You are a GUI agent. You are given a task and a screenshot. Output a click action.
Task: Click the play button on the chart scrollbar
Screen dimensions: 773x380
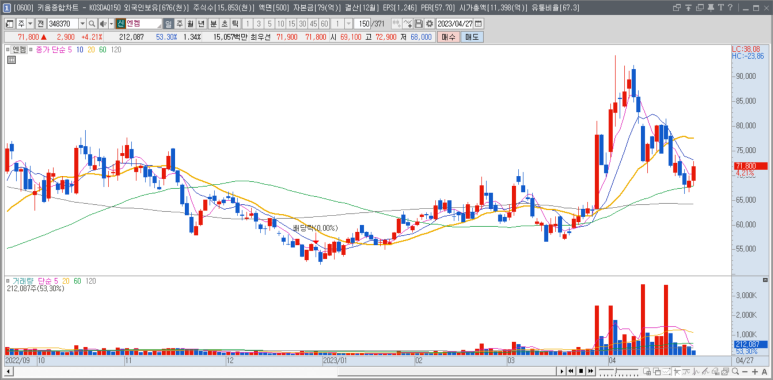562,371
